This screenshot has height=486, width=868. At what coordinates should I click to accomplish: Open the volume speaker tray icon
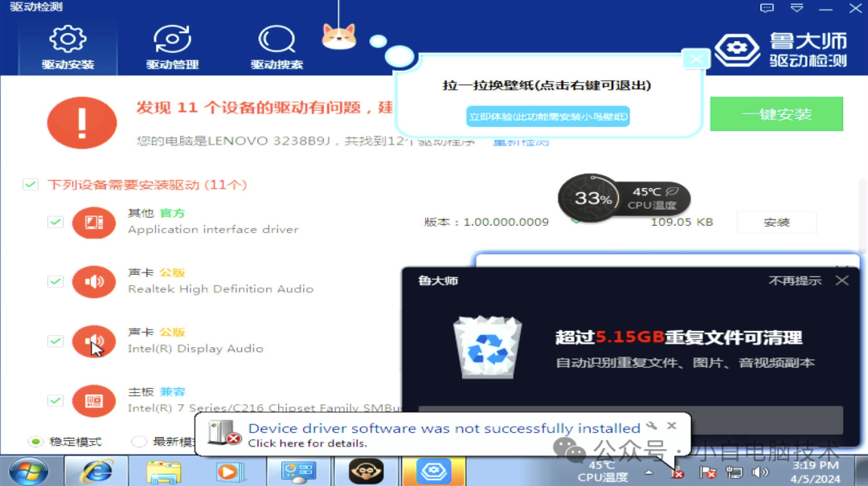click(759, 472)
